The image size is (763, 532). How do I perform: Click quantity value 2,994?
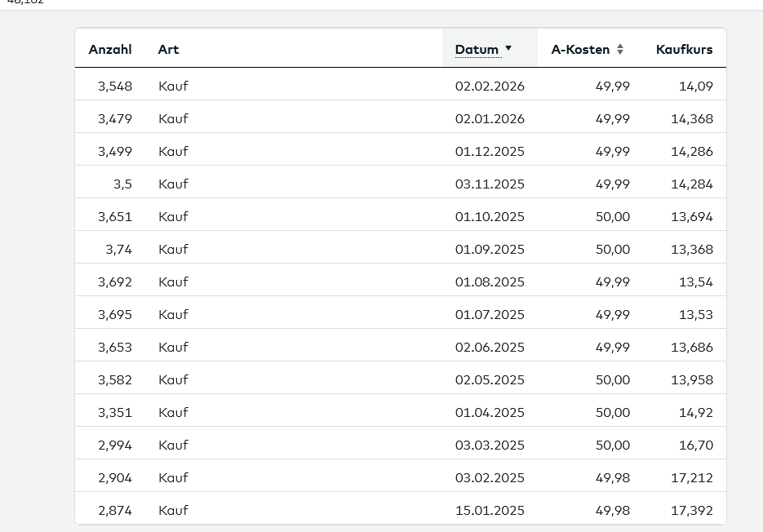click(115, 445)
